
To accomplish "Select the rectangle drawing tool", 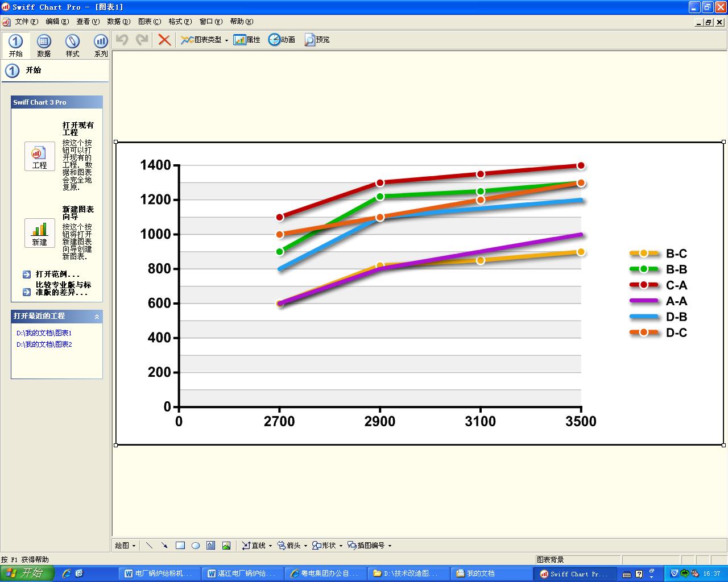I will pyautogui.click(x=180, y=546).
